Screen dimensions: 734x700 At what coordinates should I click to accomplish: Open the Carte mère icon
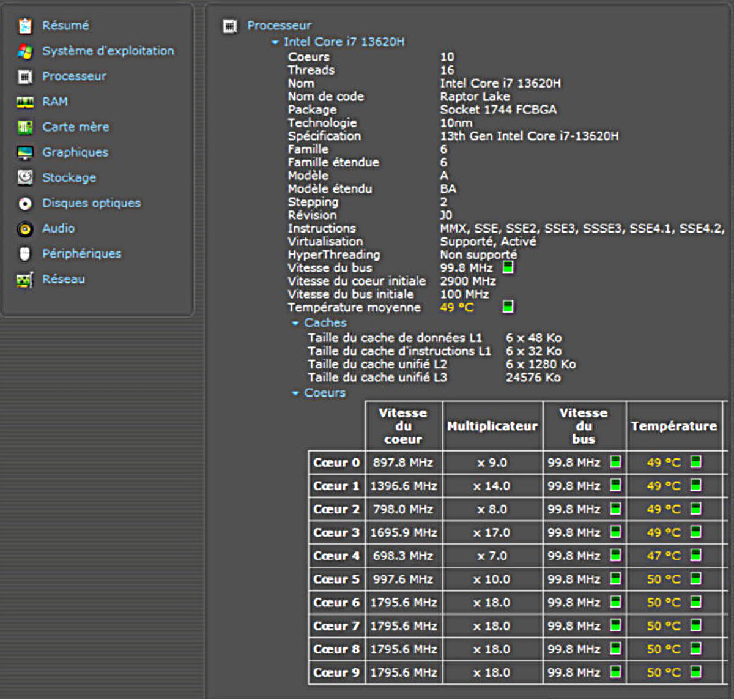tap(24, 127)
